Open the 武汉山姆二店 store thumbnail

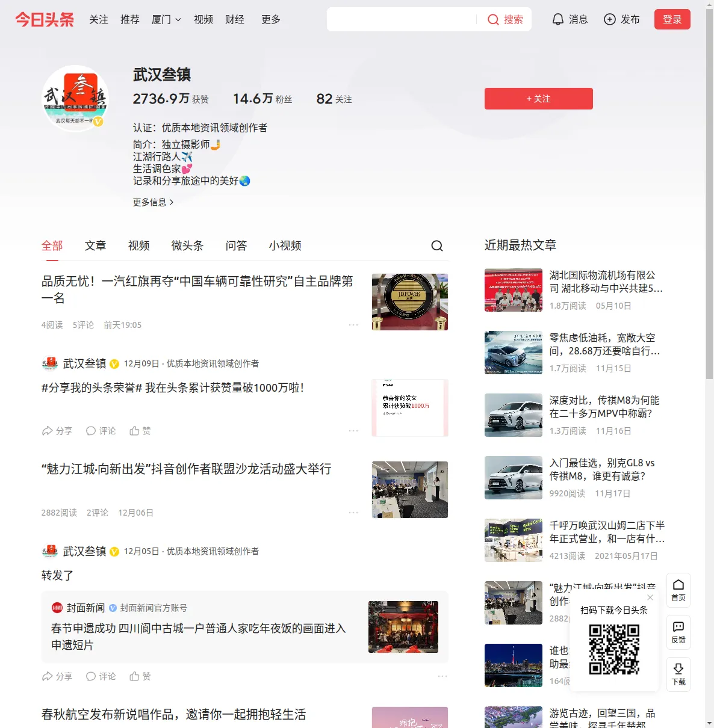[514, 540]
